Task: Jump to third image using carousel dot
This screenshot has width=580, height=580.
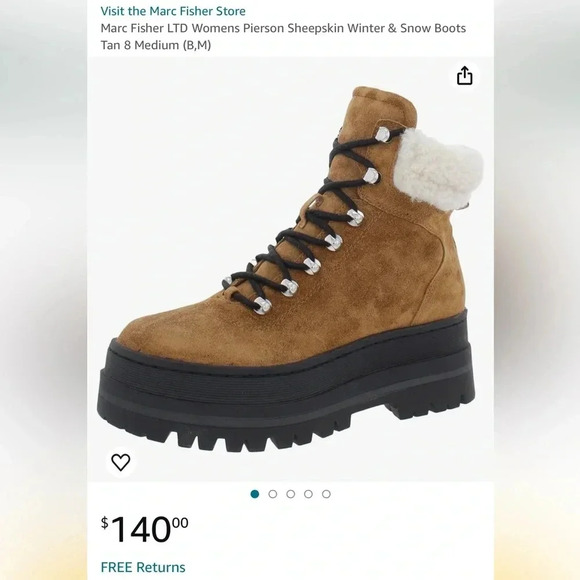Action: pos(290,494)
